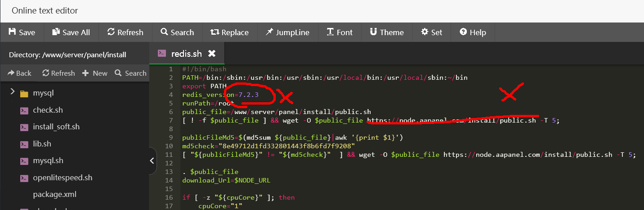Click the install_soft.sh shell file icon
This screenshot has height=210, width=644.
[24, 127]
